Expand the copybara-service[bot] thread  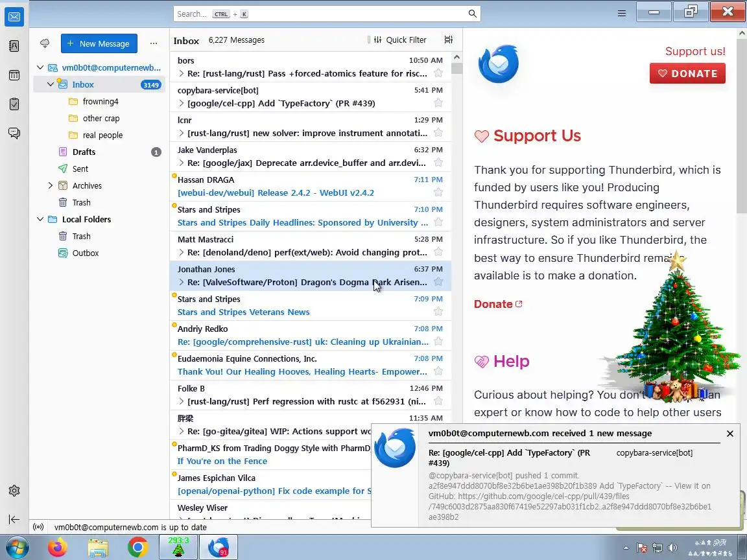[181, 103]
